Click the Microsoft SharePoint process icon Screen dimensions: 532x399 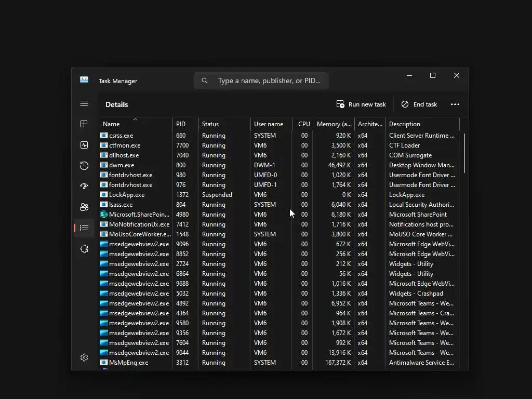104,215
